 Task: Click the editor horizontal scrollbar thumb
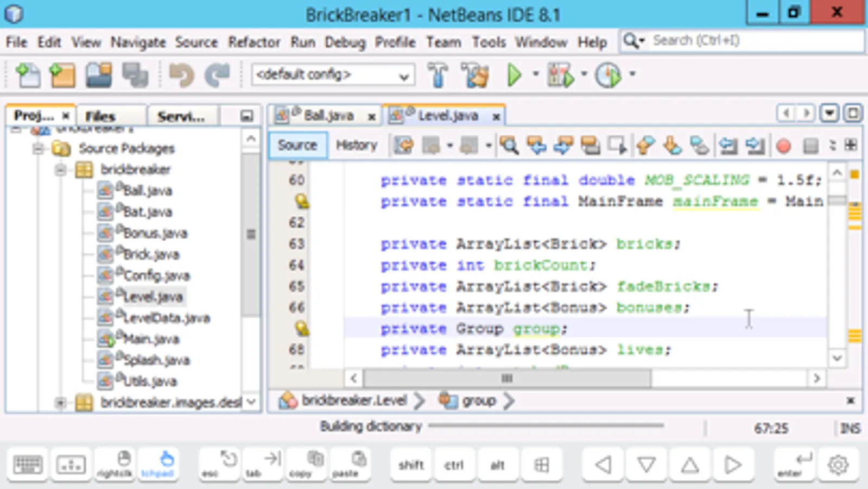[x=507, y=378]
